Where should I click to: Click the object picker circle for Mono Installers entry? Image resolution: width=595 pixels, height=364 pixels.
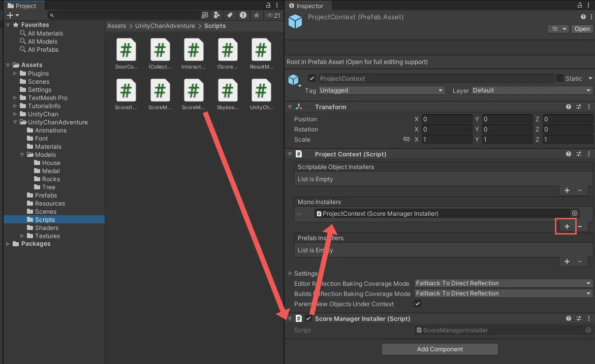click(575, 214)
